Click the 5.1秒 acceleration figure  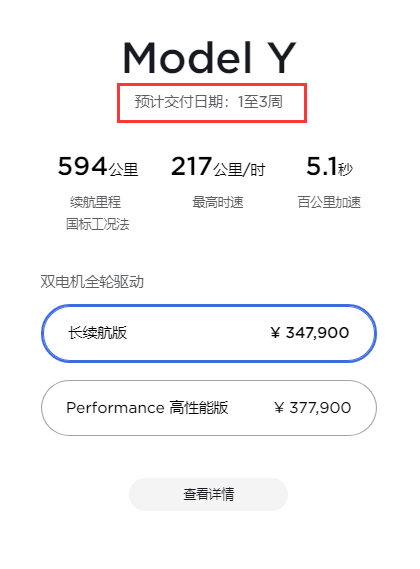(329, 167)
